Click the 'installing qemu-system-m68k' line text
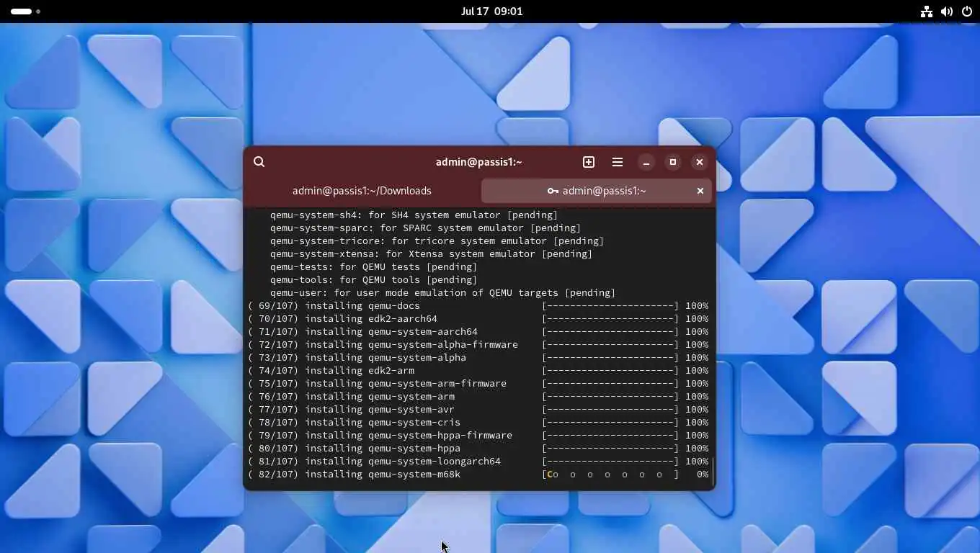This screenshot has height=553, width=980. pos(383,475)
